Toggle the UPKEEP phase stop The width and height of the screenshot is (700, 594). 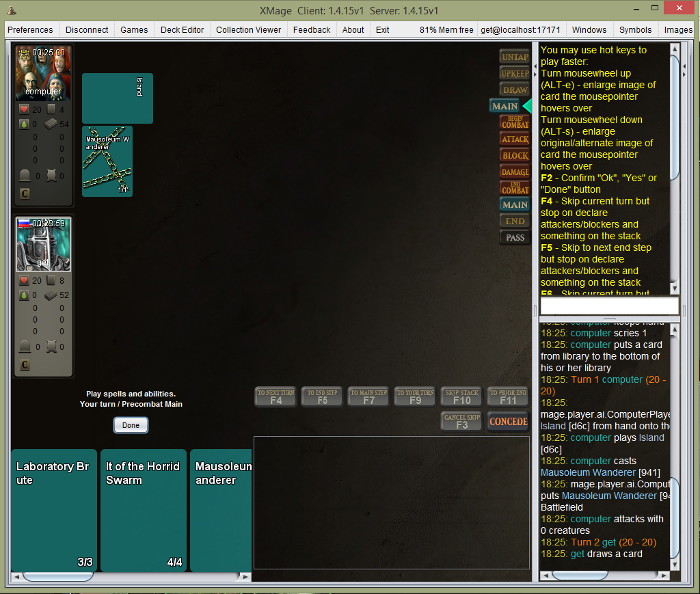pos(515,73)
